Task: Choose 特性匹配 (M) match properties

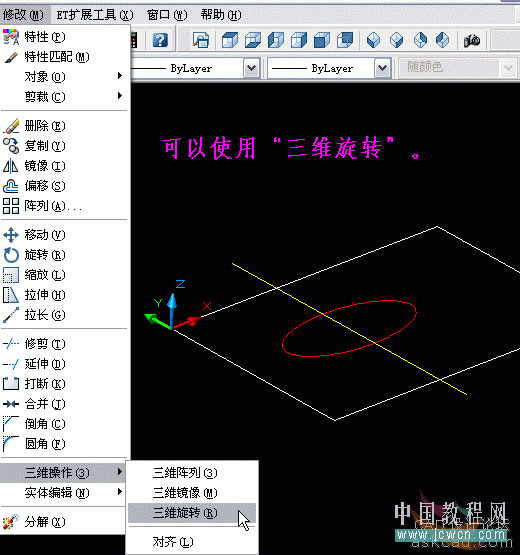Action: pyautogui.click(x=65, y=57)
